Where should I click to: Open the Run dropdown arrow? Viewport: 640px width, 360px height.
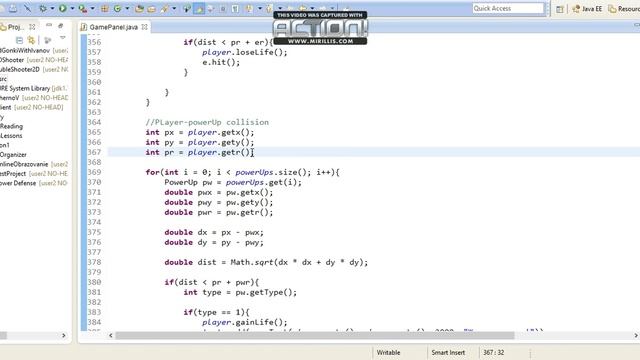point(72,8)
